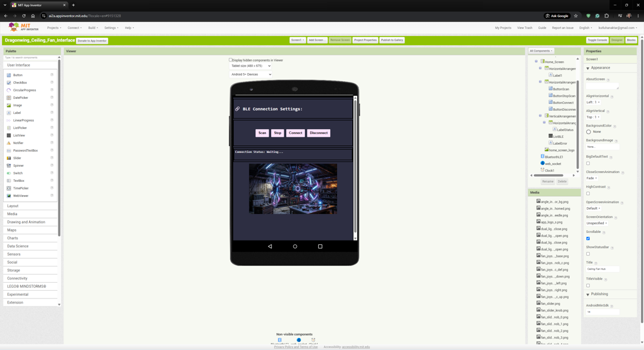The height and width of the screenshot is (350, 644).
Task: Open the Build menu
Action: 93,28
